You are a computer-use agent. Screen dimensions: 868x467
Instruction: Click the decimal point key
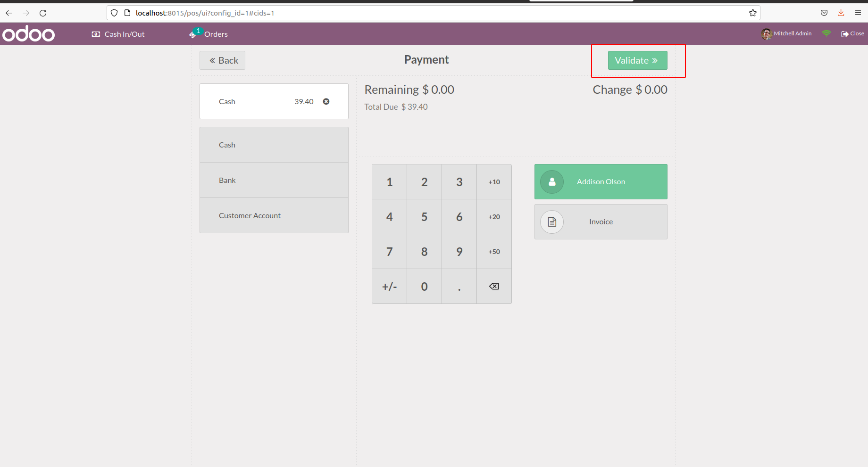459,287
